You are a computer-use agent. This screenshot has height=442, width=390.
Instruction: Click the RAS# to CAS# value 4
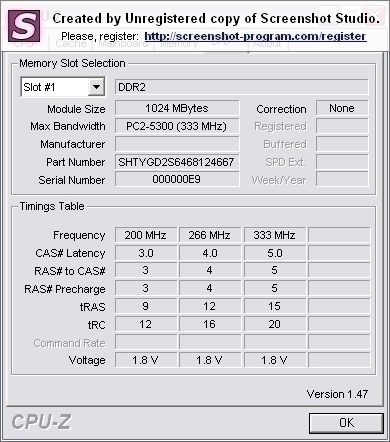coord(210,271)
